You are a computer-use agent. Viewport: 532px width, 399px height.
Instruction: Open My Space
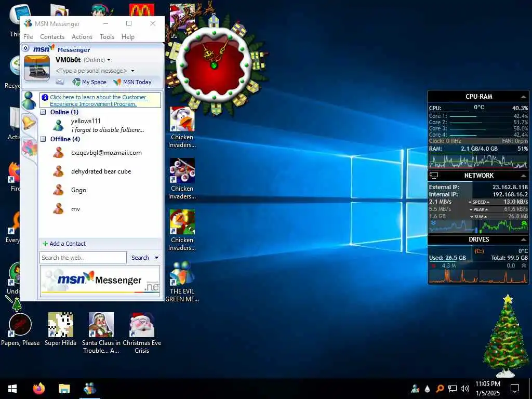[89, 82]
